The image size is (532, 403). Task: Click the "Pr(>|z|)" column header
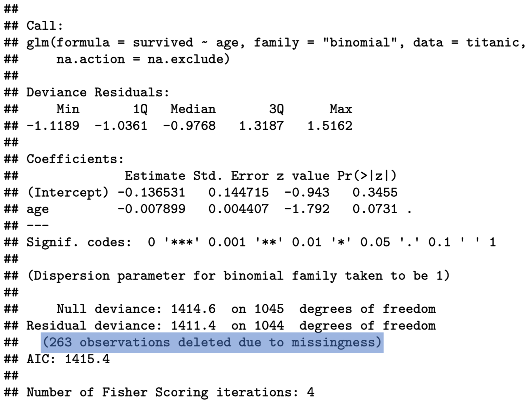click(x=366, y=176)
